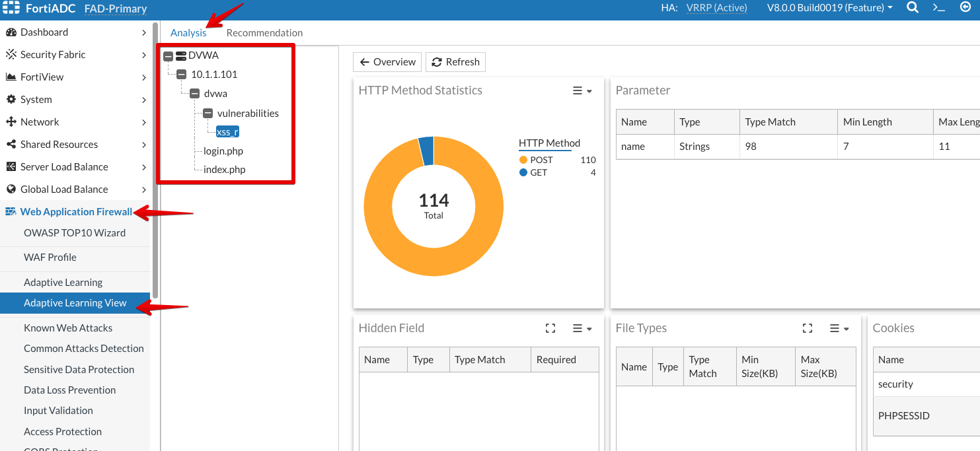Maximize the File Types panel
This screenshot has width=980, height=451.
807,328
